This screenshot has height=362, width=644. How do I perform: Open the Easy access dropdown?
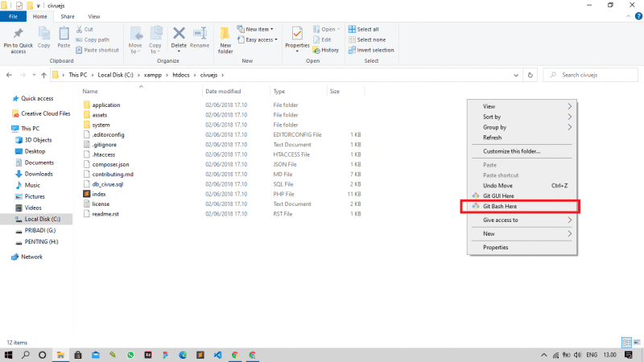coord(261,39)
